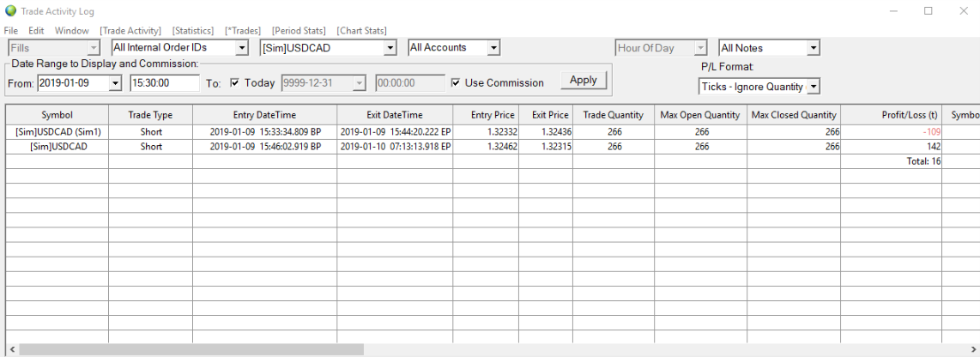This screenshot has height=357, width=980.
Task: Click the Total: 16 cell
Action: (x=892, y=161)
